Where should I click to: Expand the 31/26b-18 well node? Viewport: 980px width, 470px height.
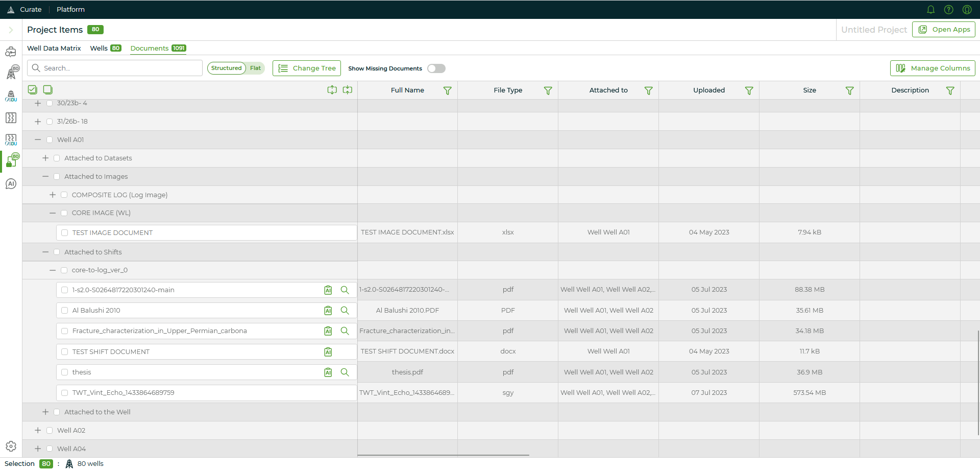point(38,122)
